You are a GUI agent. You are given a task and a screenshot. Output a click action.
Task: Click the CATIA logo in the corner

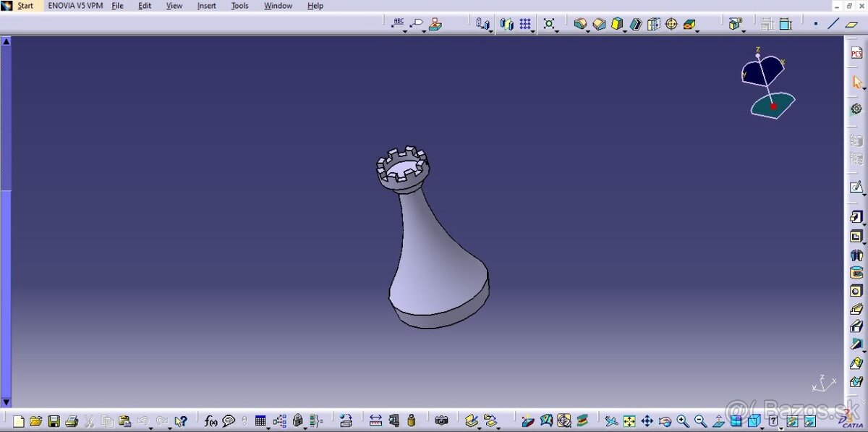851,421
